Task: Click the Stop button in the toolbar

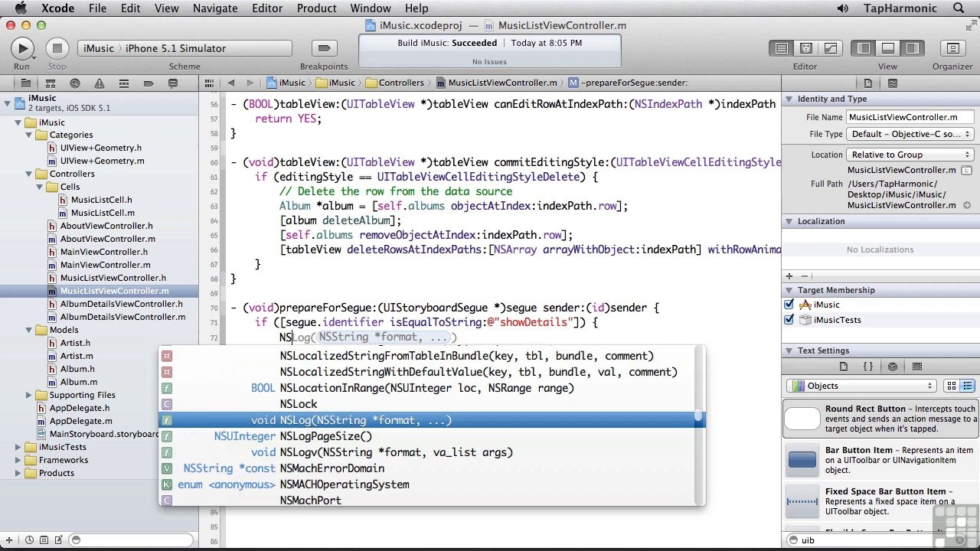Action: coord(57,48)
